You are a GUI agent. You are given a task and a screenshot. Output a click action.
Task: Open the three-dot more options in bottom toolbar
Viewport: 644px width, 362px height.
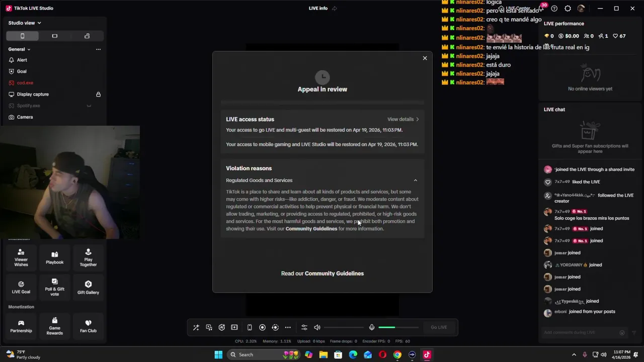point(288,327)
